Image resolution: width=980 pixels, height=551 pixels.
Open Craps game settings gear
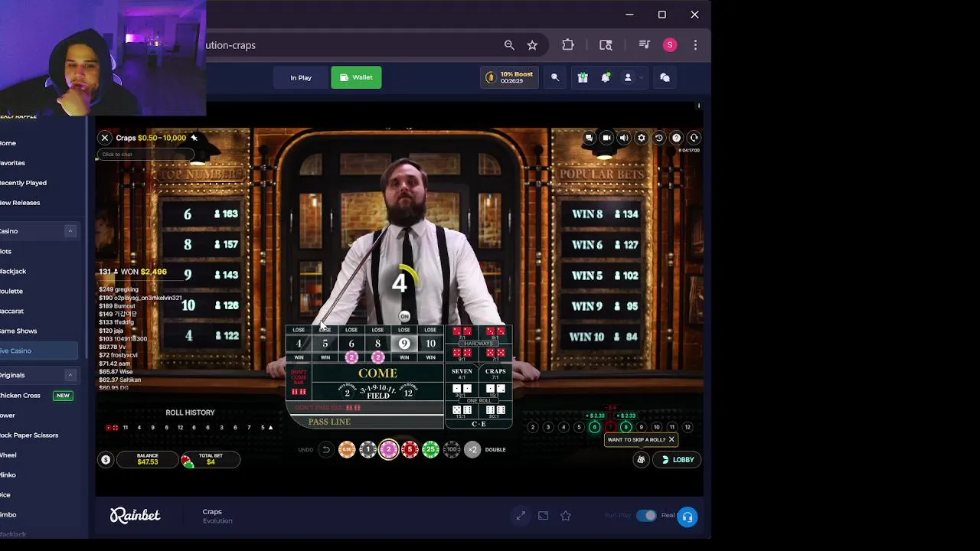(x=642, y=138)
